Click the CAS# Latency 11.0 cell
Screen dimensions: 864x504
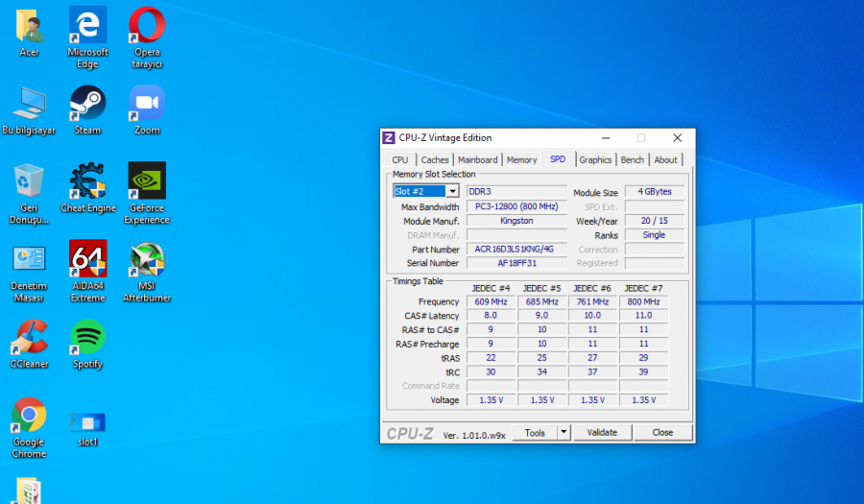643,316
